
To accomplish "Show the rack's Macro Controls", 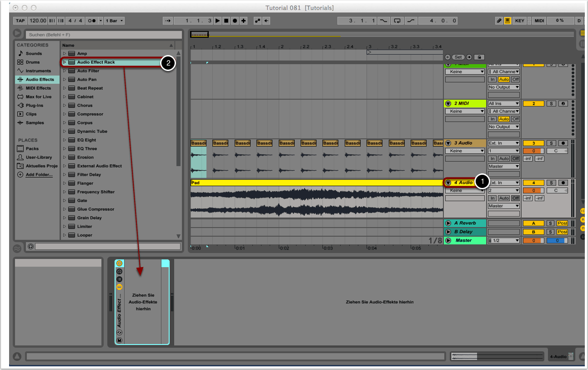I will 120,271.
